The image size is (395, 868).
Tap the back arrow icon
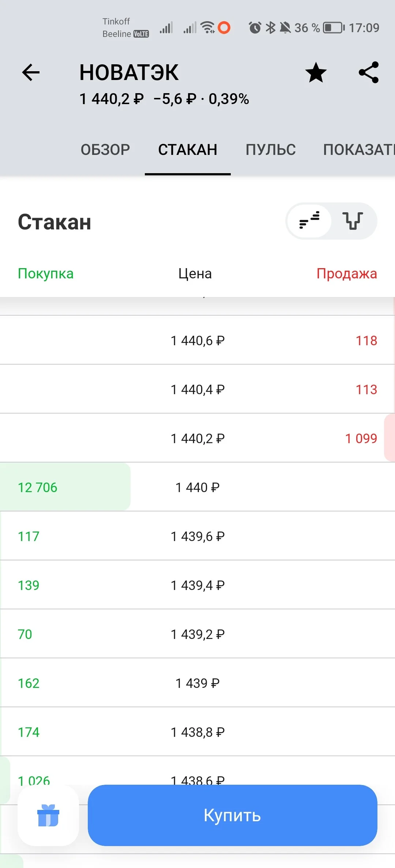[x=31, y=72]
